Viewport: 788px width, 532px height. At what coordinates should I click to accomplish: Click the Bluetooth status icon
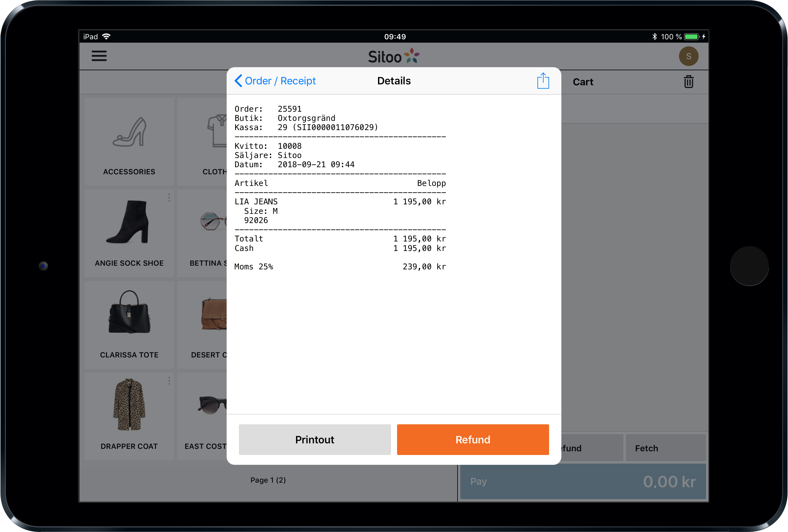coord(654,37)
